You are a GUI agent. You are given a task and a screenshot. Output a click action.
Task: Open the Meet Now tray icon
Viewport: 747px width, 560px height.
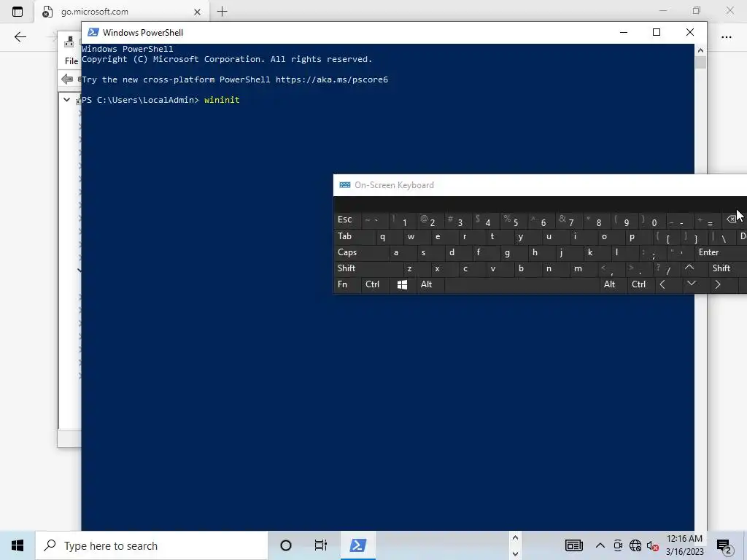tap(618, 545)
